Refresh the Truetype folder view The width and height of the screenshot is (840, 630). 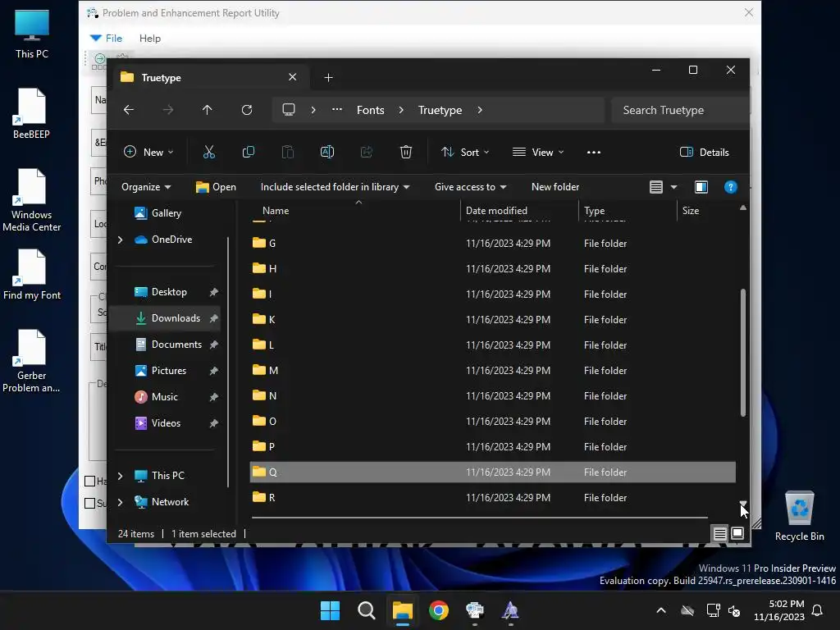click(x=246, y=110)
